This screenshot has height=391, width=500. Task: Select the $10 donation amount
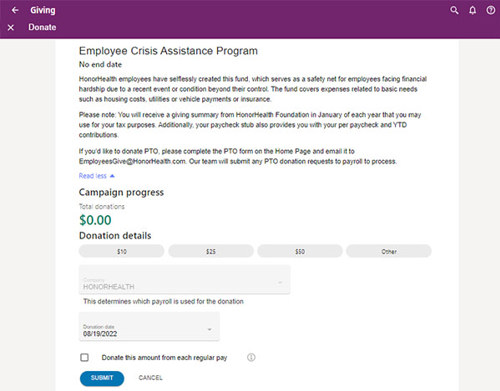tap(121, 251)
